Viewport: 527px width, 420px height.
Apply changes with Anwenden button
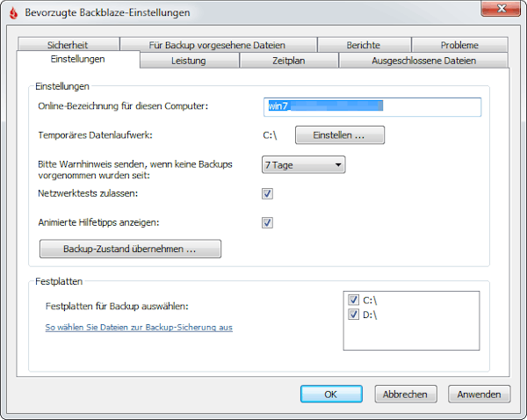(479, 395)
